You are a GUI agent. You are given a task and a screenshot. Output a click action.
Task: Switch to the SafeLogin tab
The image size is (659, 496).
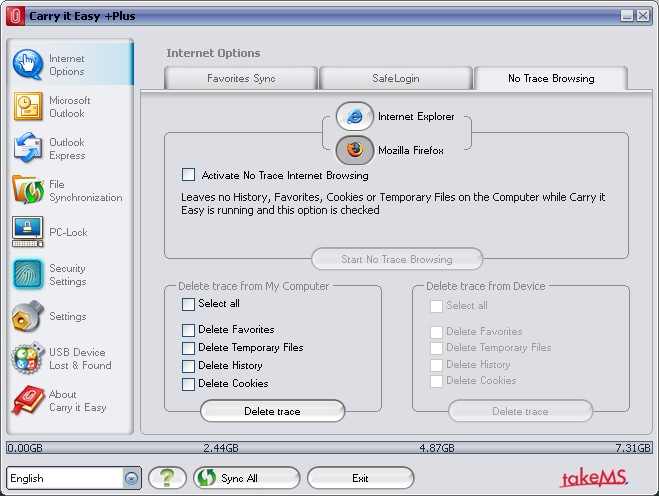tap(395, 78)
